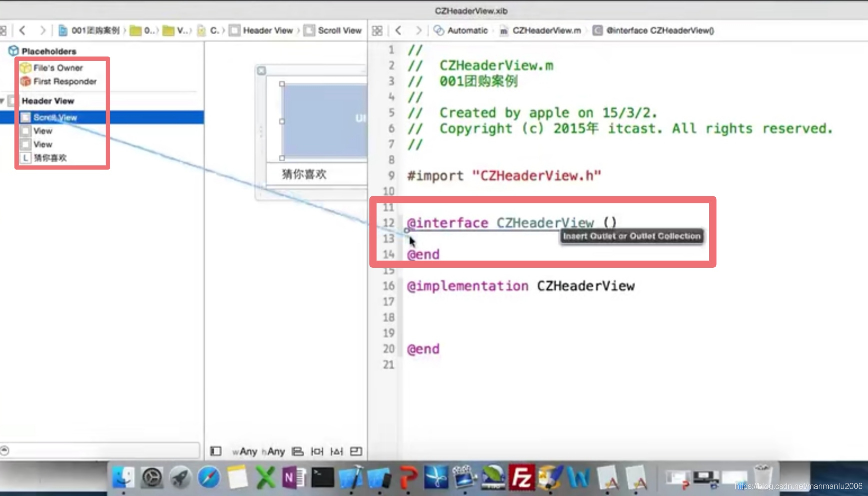
Task: Open Excel from the Dock
Action: tap(265, 477)
